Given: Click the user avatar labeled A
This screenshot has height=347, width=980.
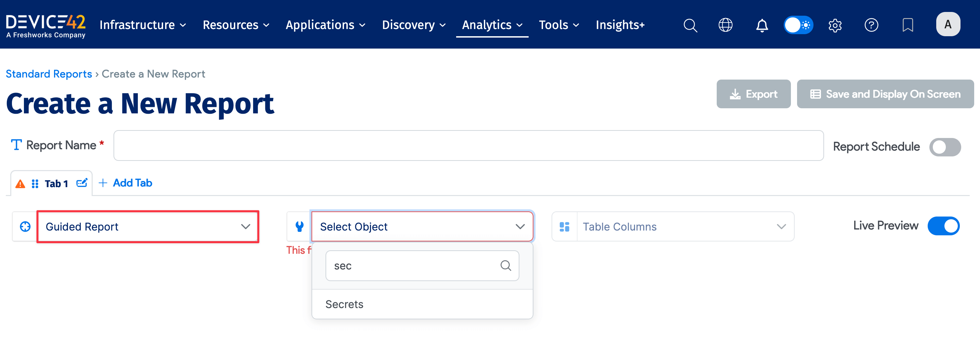Looking at the screenshot, I should pos(948,24).
